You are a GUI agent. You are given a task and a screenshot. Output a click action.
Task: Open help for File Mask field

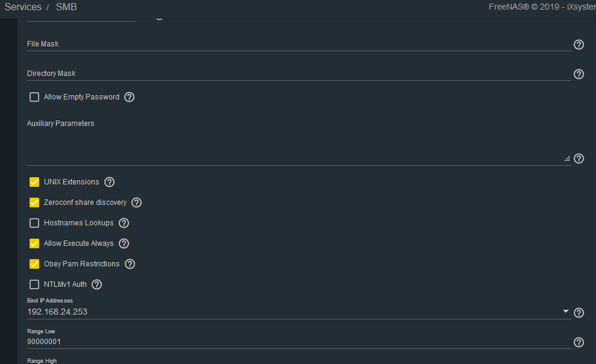point(579,45)
